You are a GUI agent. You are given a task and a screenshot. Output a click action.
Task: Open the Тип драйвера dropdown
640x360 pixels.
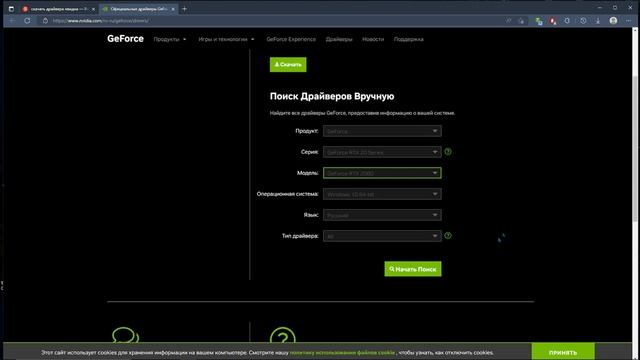[x=382, y=236]
